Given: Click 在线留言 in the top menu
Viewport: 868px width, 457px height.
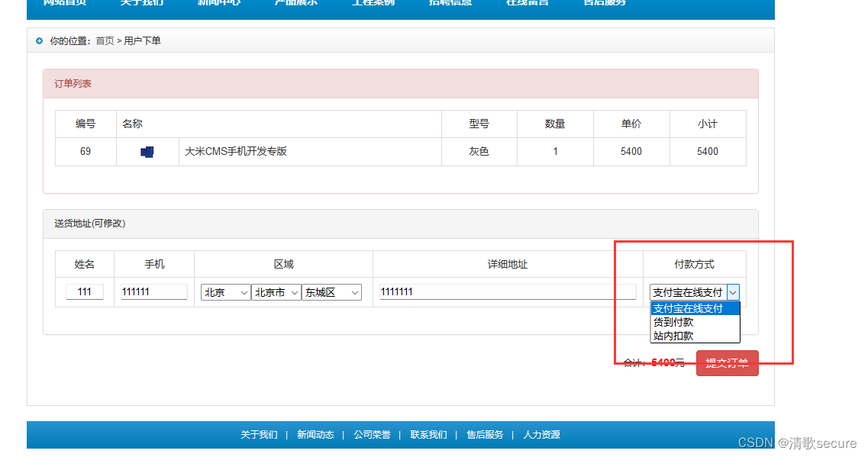Looking at the screenshot, I should 526,4.
